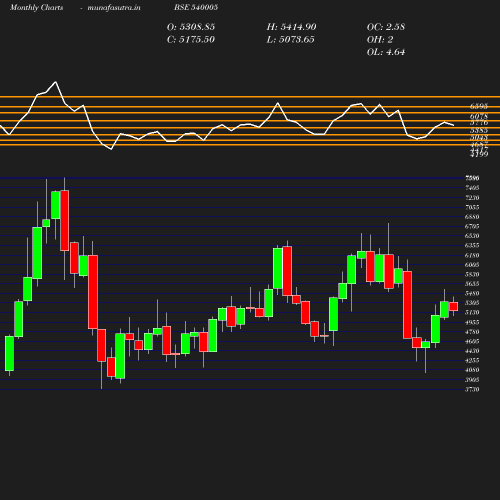Select the open value 'O: 5308.85'
Viewport: 500px width, 500px height.
tap(191, 27)
